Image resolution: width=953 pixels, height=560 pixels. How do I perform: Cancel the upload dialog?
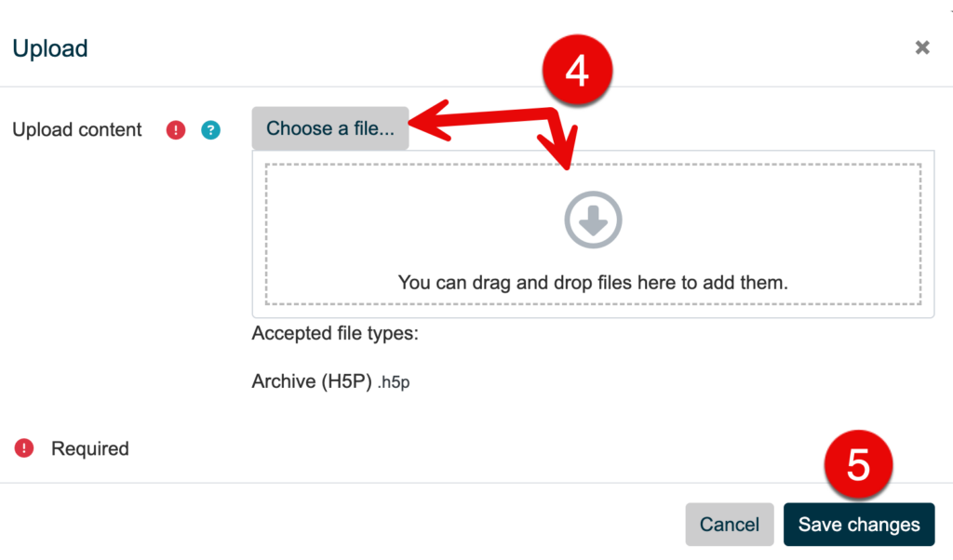point(729,525)
